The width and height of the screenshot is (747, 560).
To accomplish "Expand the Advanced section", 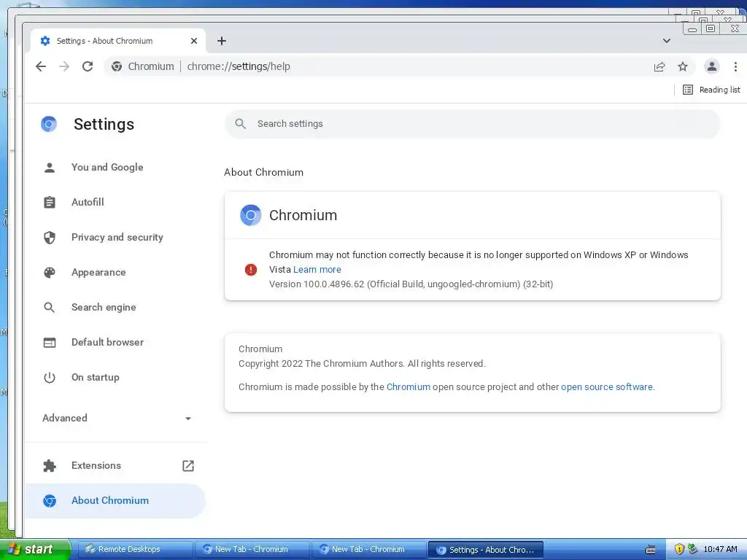I will pyautogui.click(x=117, y=418).
